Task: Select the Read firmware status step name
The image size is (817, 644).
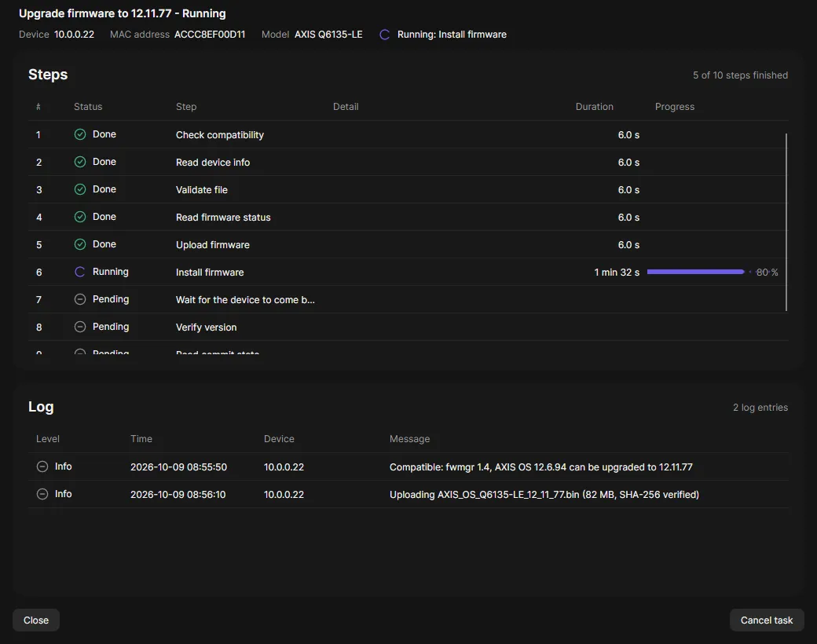Action: tap(223, 218)
